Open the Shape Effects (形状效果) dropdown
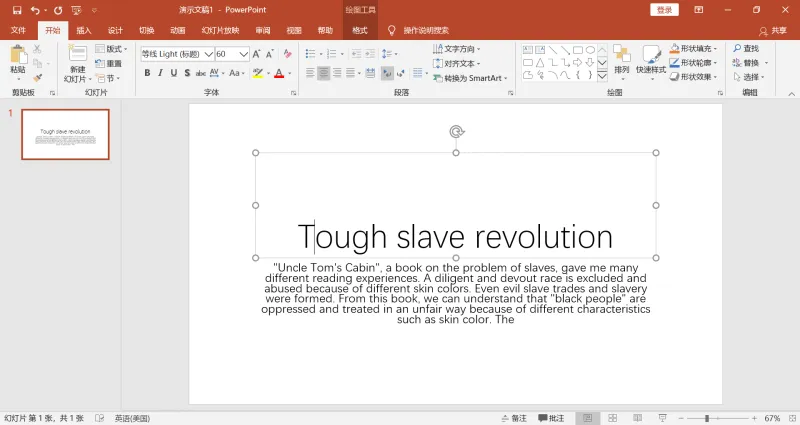Viewport: 800px width, 425px height. pyautogui.click(x=693, y=77)
